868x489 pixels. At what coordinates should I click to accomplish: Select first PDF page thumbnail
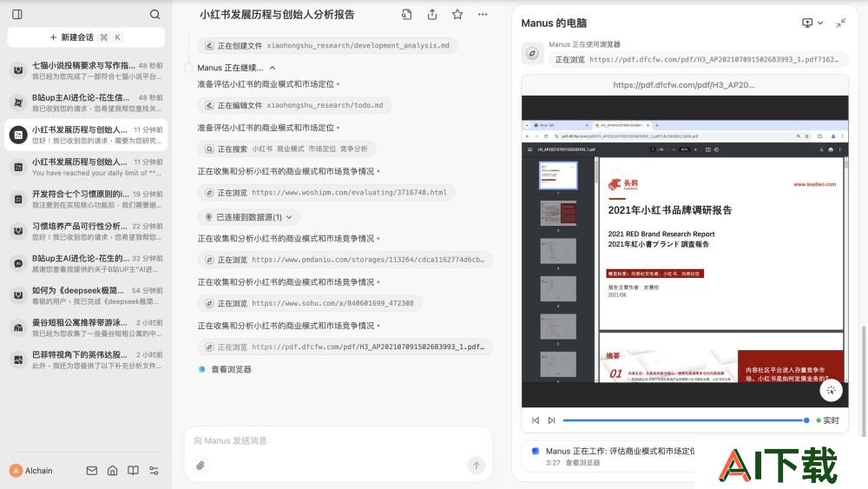point(558,175)
